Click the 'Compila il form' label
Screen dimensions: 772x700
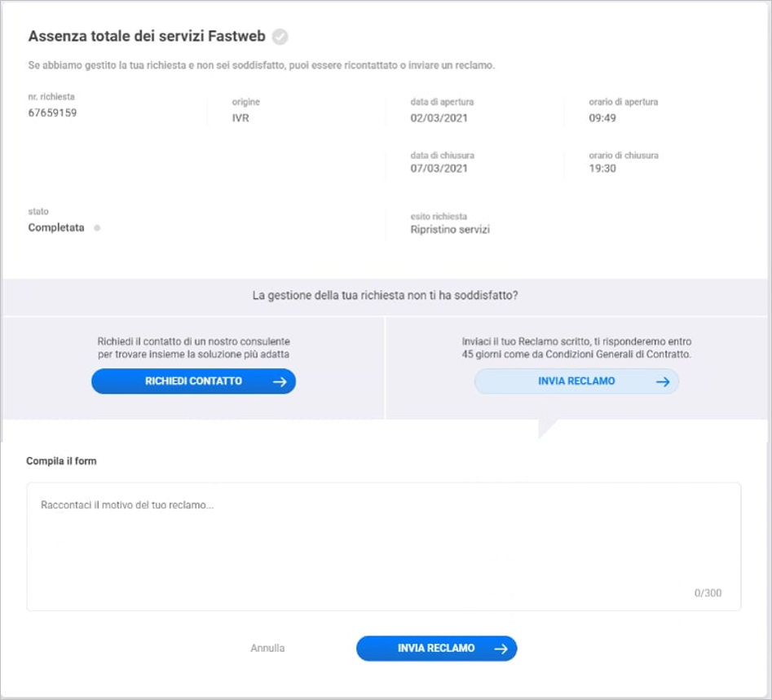pyautogui.click(x=61, y=461)
